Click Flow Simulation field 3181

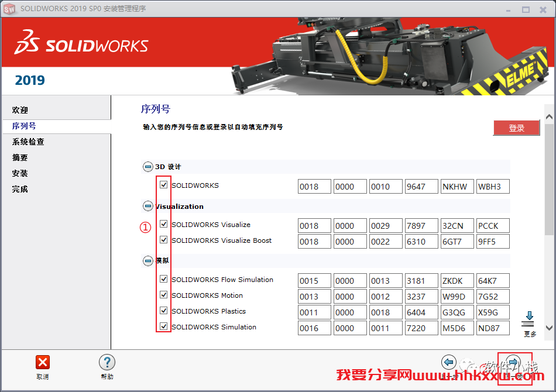pos(421,281)
